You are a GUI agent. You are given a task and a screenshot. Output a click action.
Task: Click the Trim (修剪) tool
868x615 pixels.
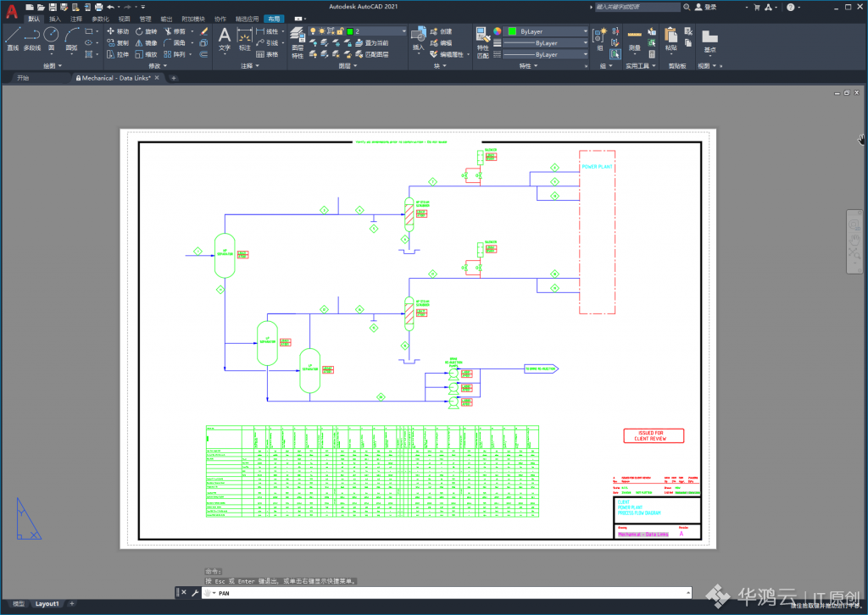pos(175,31)
